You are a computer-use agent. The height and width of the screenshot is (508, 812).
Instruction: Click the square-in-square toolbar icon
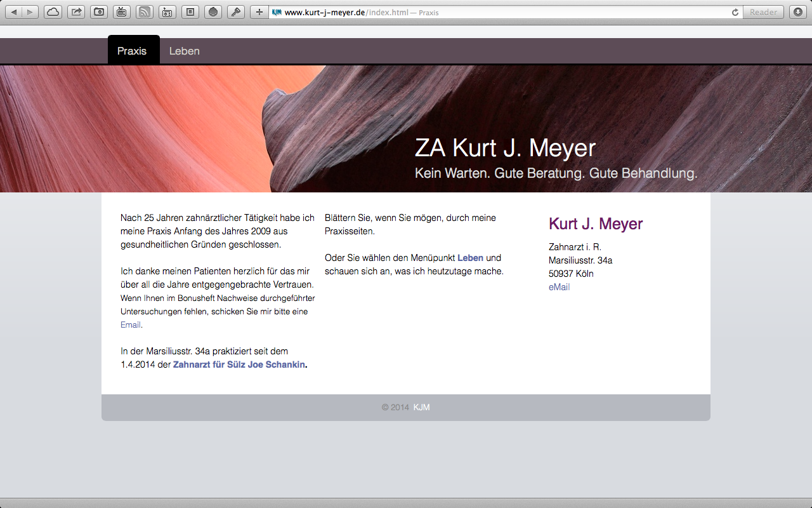pos(190,12)
